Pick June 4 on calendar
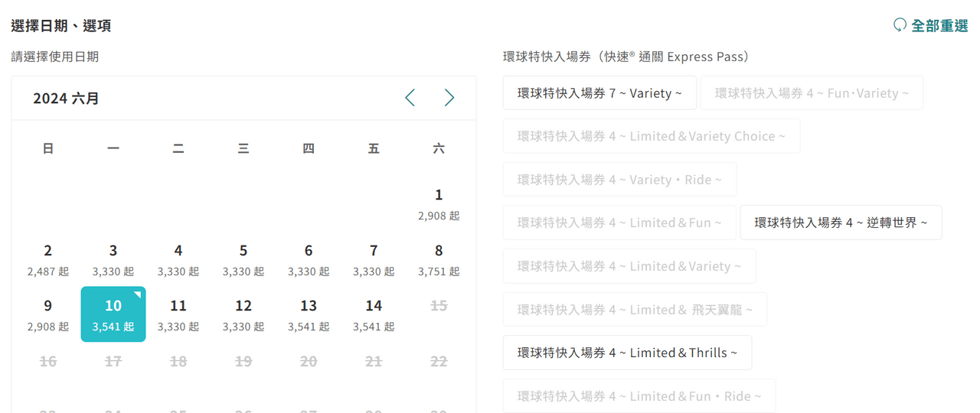The image size is (980, 413). (178, 259)
